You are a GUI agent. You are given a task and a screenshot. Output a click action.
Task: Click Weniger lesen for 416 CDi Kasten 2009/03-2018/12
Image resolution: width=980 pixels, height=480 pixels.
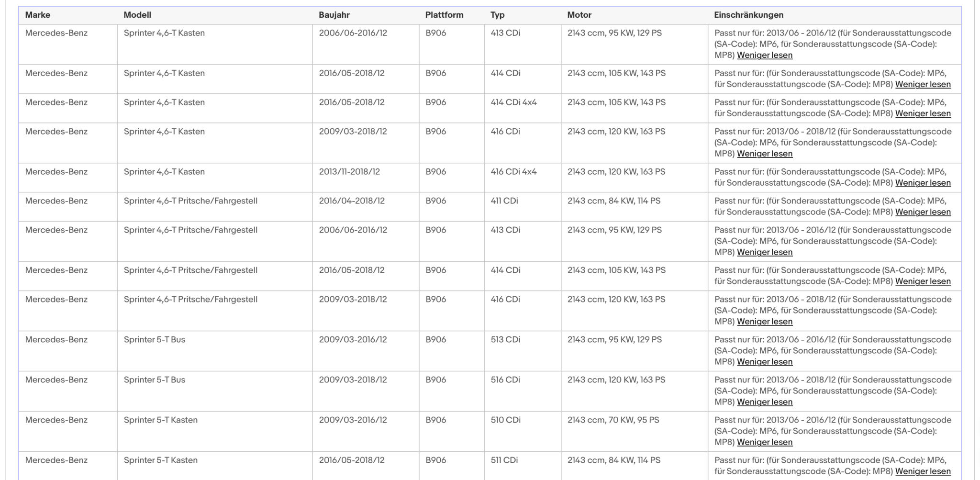pos(765,154)
